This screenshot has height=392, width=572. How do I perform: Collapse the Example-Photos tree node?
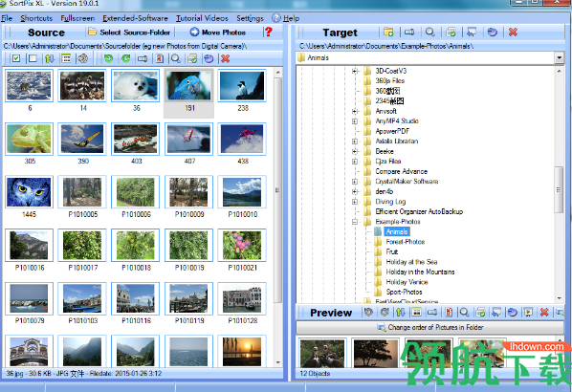point(355,222)
